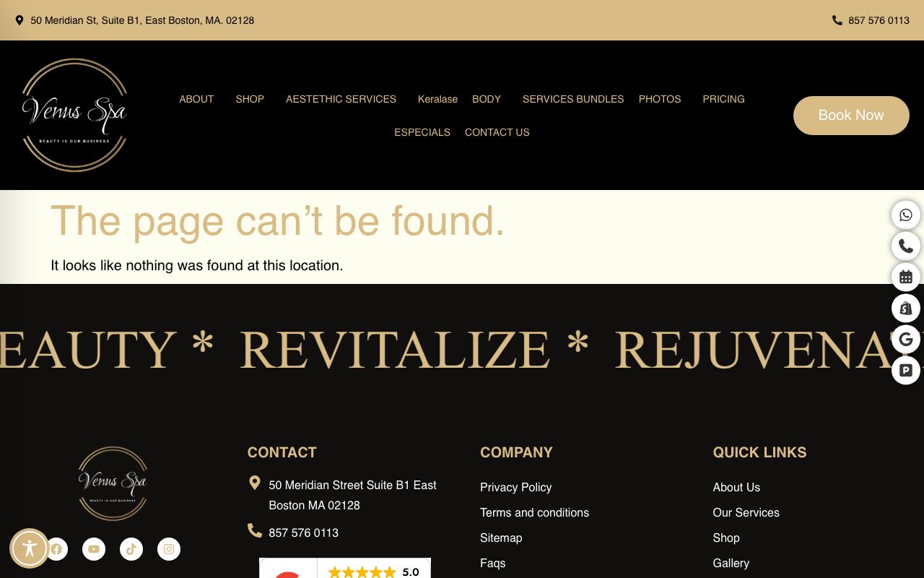Open the Gallery quick link

[x=731, y=563]
